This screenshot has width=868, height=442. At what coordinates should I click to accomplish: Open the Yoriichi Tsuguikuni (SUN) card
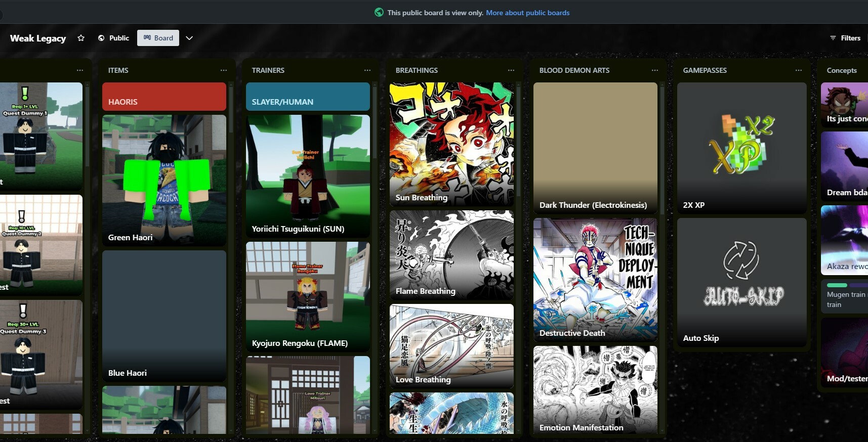[x=308, y=176]
